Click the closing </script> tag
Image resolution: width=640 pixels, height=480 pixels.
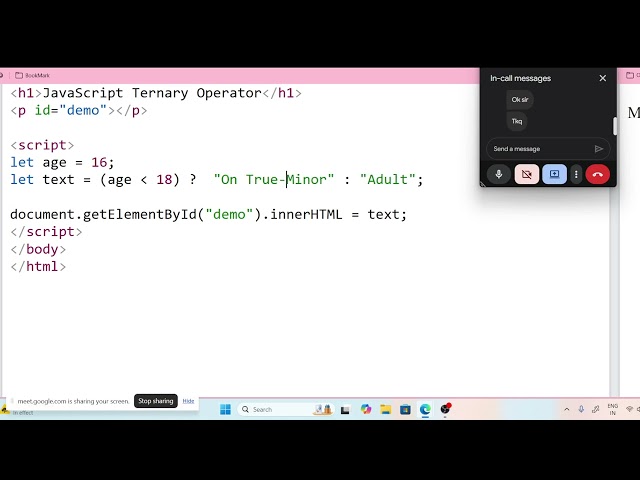point(46,232)
